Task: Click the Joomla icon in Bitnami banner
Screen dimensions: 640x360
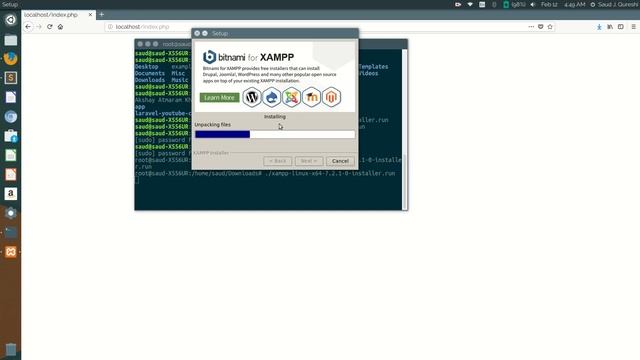Action: point(291,97)
